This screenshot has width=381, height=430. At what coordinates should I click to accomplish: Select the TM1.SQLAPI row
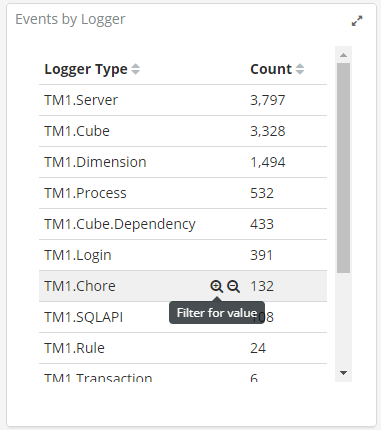click(183, 317)
